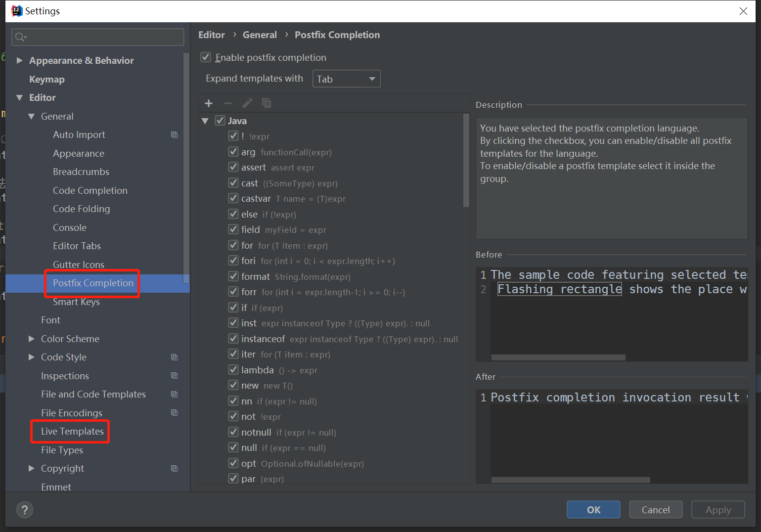Viewport: 761px width, 532px height.
Task: Click the project icon beside File and Code Templates
Action: (x=174, y=395)
